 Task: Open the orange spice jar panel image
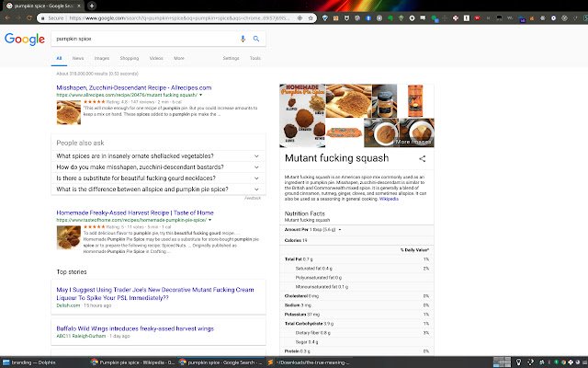pos(415,100)
